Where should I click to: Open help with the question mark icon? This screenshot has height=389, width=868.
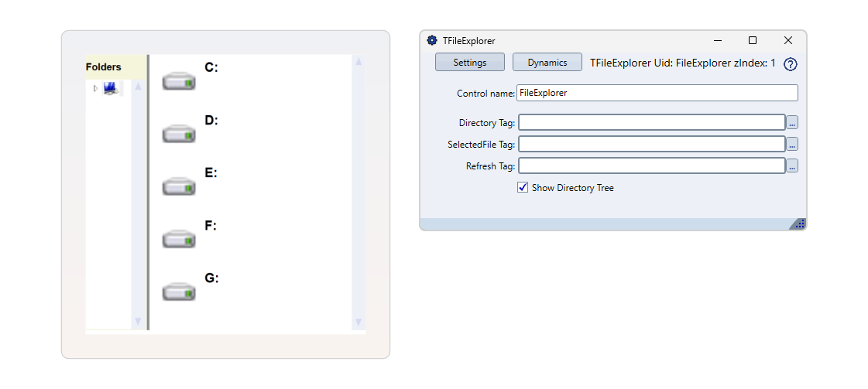pyautogui.click(x=790, y=64)
